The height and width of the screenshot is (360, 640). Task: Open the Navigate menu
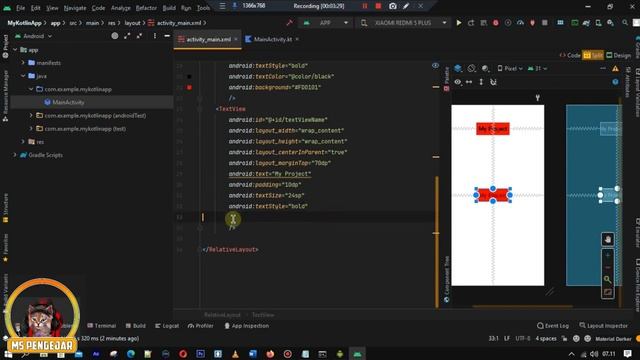click(75, 8)
